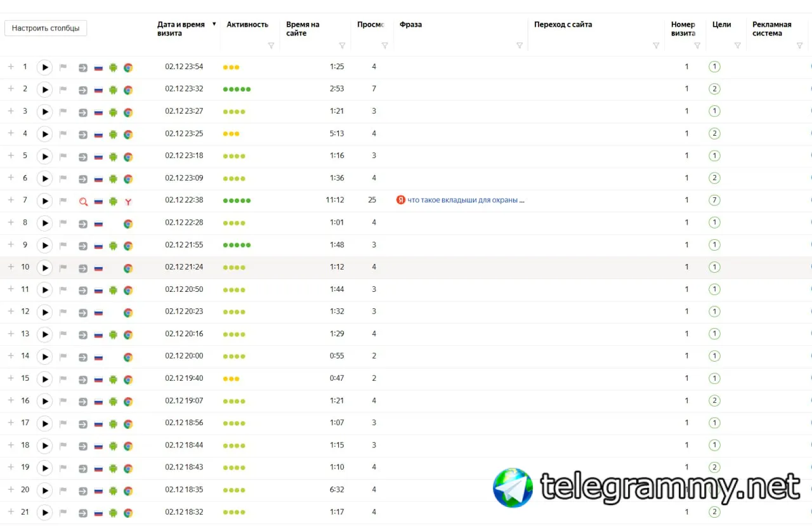Screen dimensions: 812x526
Task: Click the traffic source arrow icon in row 3
Action: [x=83, y=112]
